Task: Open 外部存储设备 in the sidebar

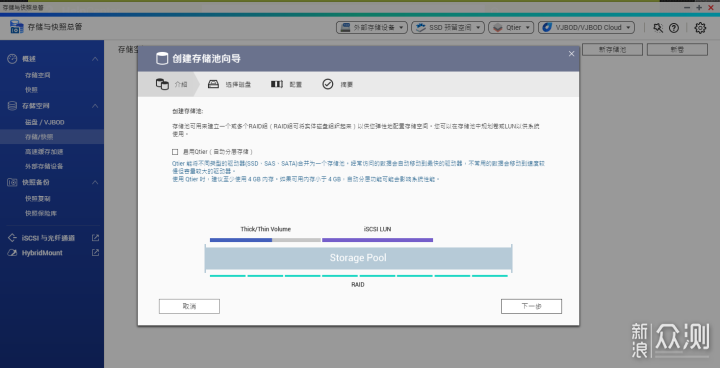Action: (44, 166)
